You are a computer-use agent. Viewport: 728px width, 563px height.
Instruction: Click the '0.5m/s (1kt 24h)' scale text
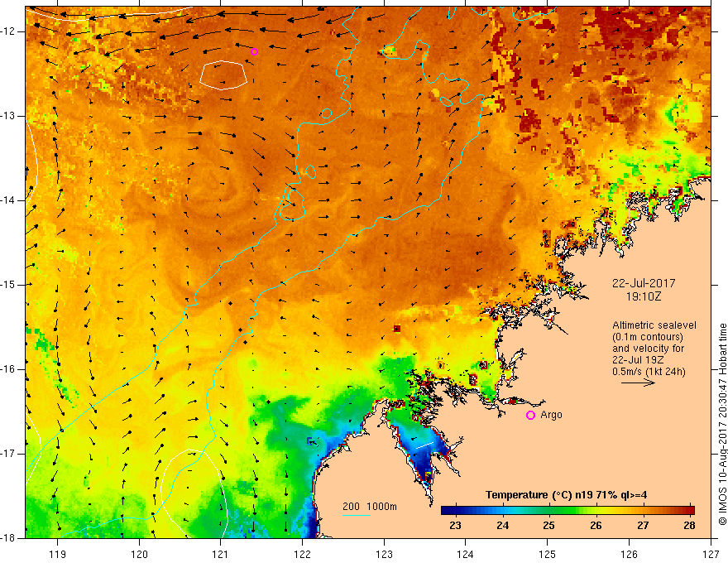click(649, 372)
